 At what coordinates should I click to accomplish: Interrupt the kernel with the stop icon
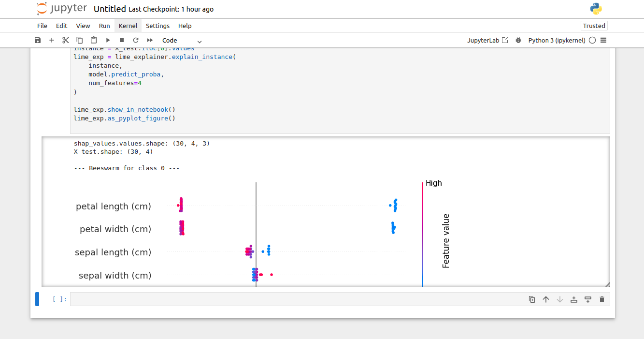click(x=122, y=40)
